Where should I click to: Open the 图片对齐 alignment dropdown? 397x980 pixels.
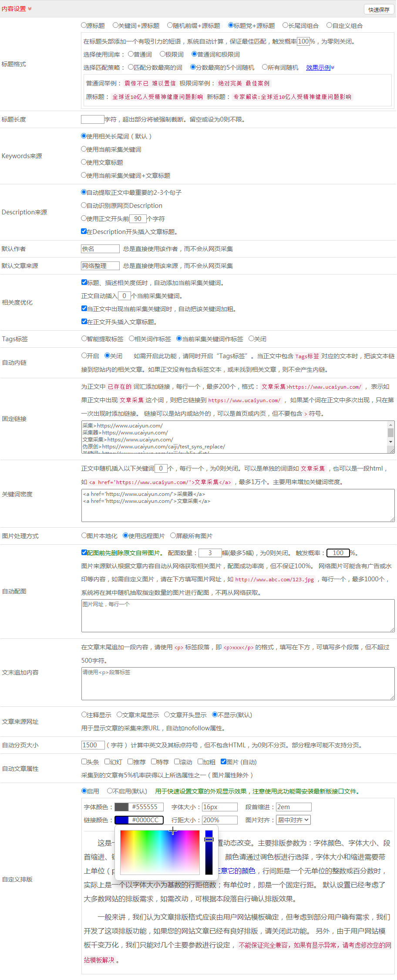293,820
